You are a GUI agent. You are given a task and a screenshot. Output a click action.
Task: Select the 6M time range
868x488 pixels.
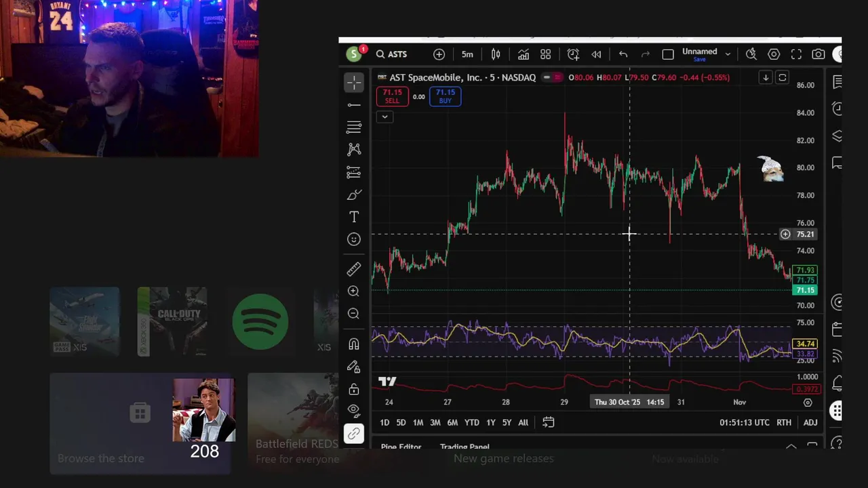click(452, 423)
